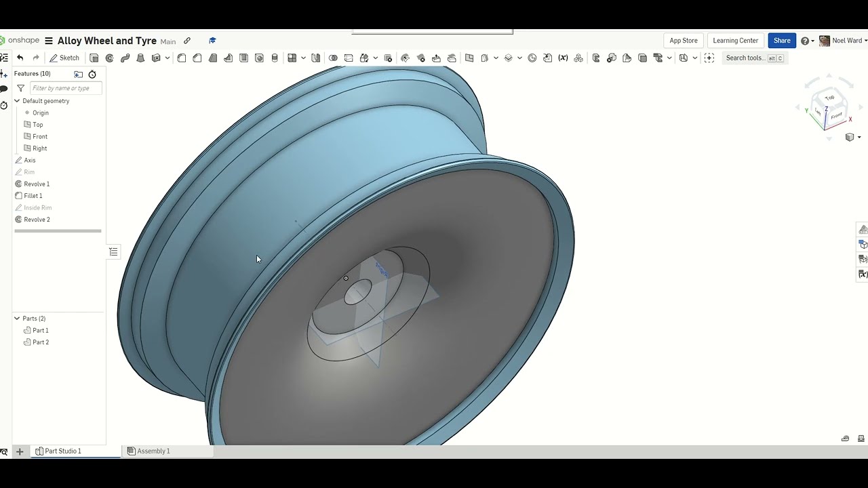Click the add folder icon in Features header
The height and width of the screenshot is (488, 868).
(79, 74)
